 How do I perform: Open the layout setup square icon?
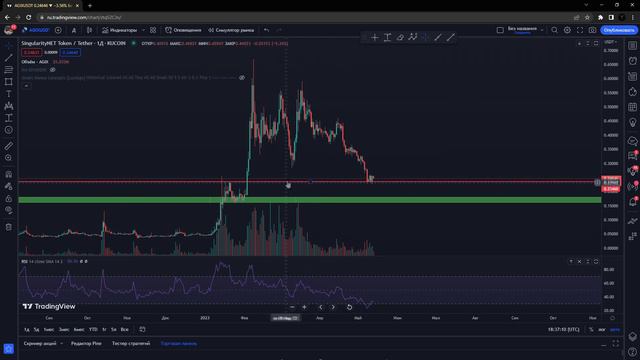tap(500, 30)
